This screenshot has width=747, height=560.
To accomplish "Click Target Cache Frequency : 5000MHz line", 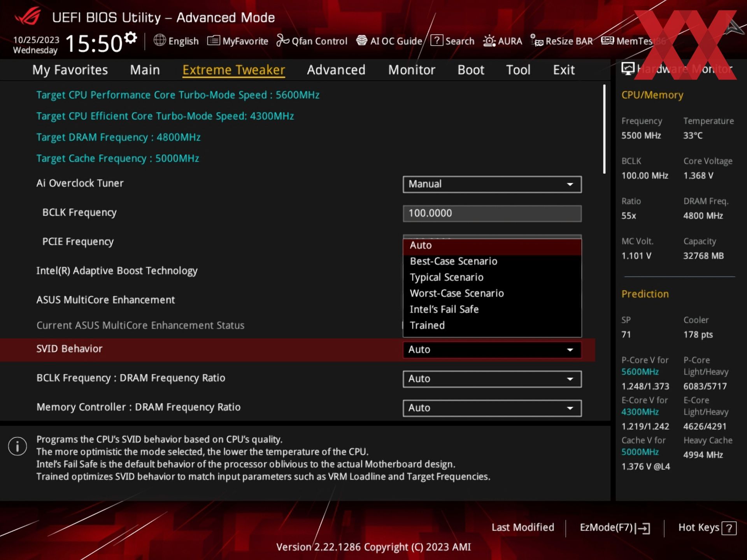I will coord(117,159).
